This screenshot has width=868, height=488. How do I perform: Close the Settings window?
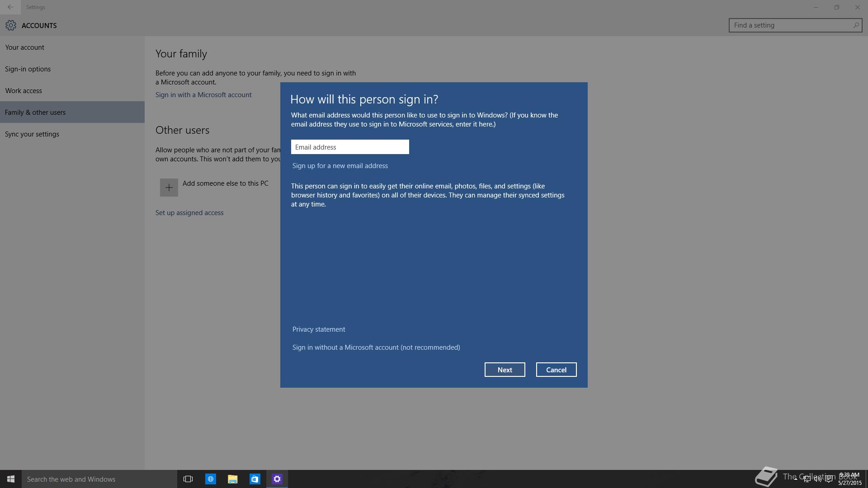click(858, 7)
